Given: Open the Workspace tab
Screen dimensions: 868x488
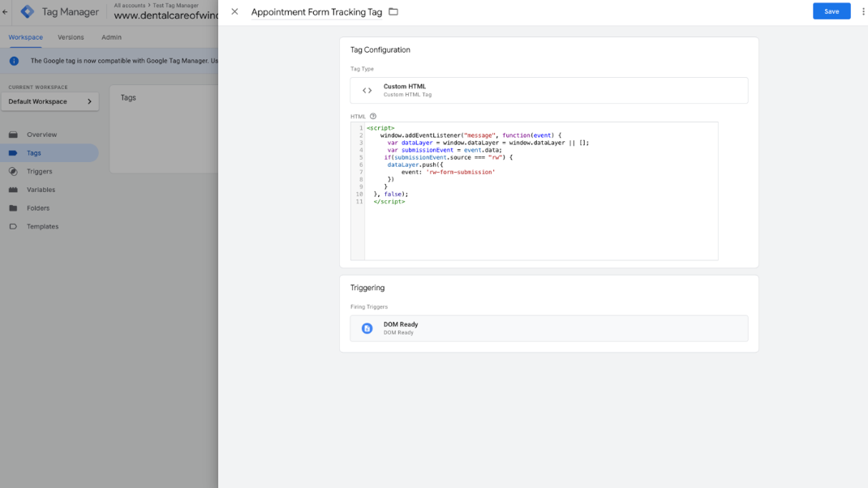Looking at the screenshot, I should (x=25, y=37).
